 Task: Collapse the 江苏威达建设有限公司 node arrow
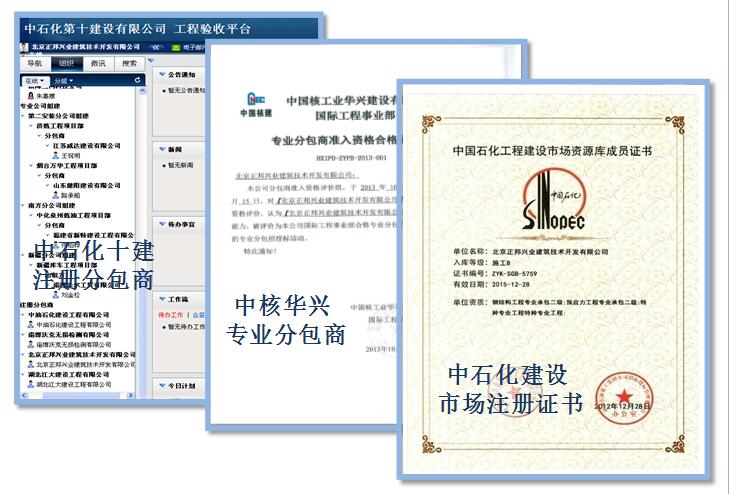(47, 146)
